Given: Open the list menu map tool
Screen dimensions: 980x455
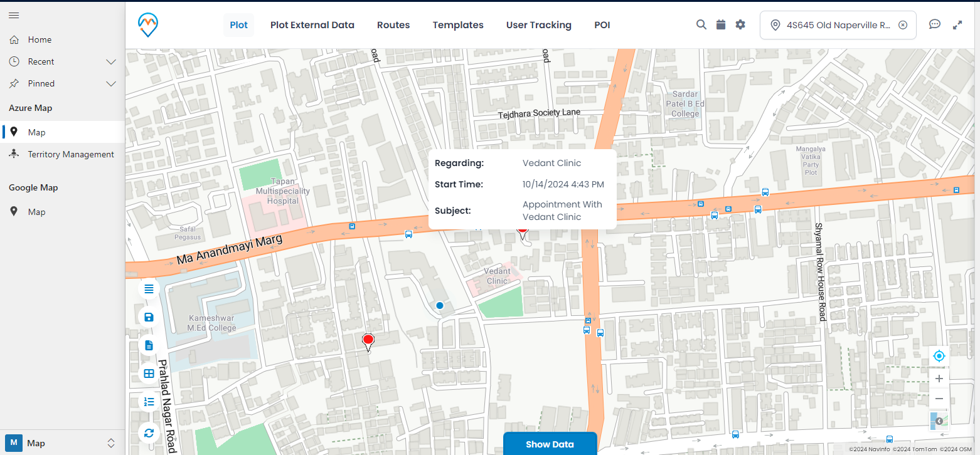Looking at the screenshot, I should pos(149,289).
